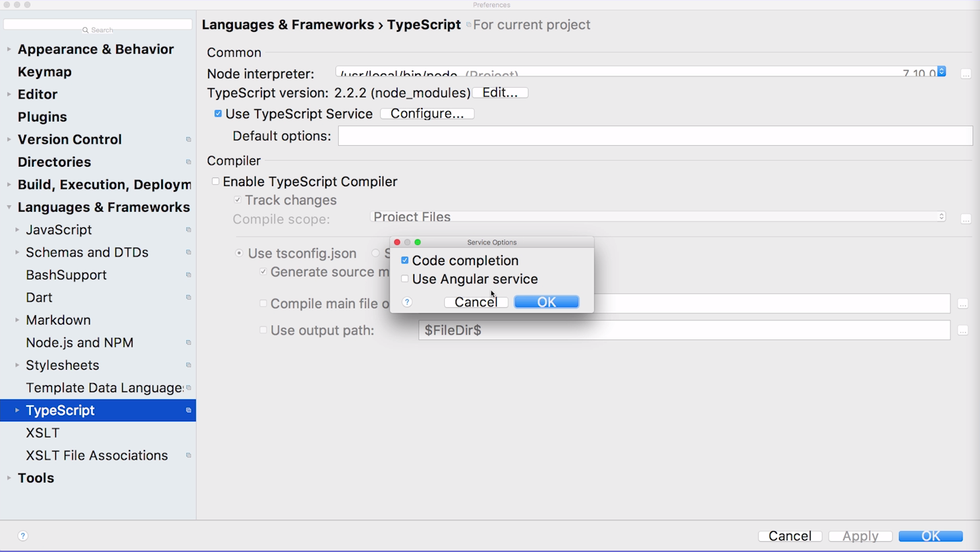Select Dart entry in settings tree
980x552 pixels.
point(39,298)
